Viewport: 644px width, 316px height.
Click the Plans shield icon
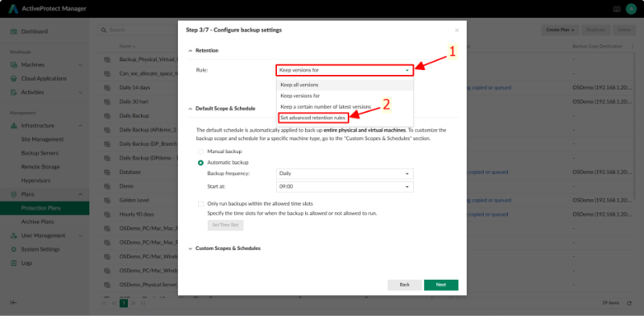tap(14, 194)
